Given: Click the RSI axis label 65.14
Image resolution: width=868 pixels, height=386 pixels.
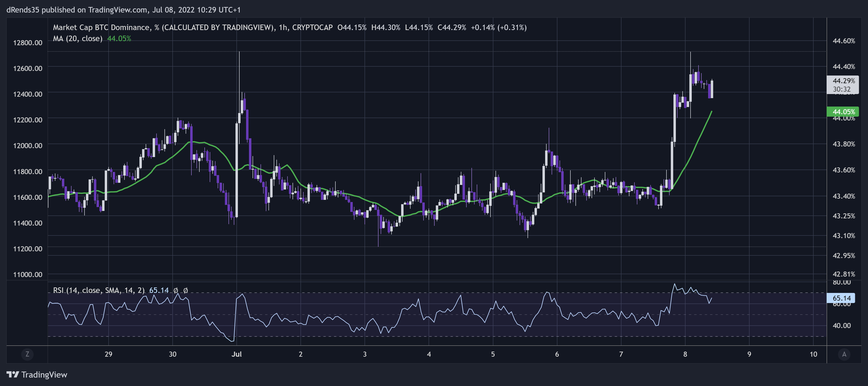Looking at the screenshot, I should tap(841, 298).
